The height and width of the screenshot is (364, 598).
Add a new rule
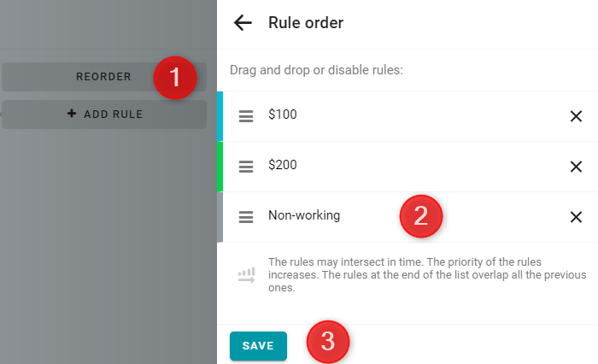(x=104, y=114)
